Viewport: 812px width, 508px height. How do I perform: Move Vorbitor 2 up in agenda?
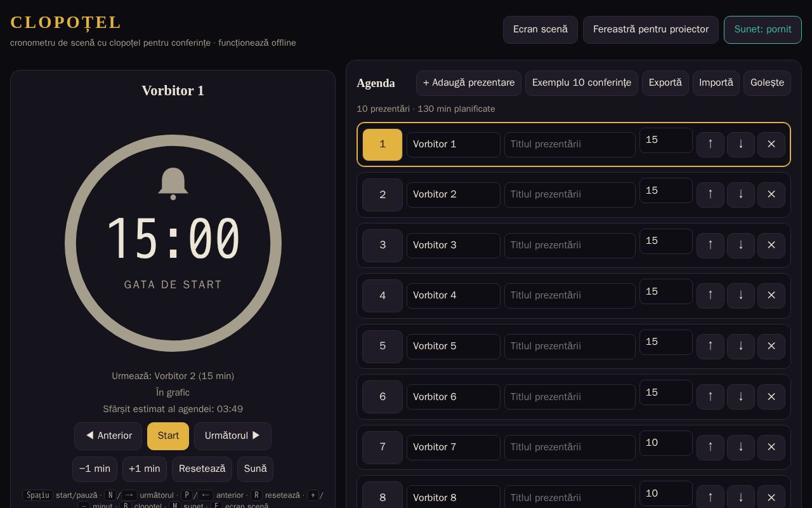coord(710,194)
